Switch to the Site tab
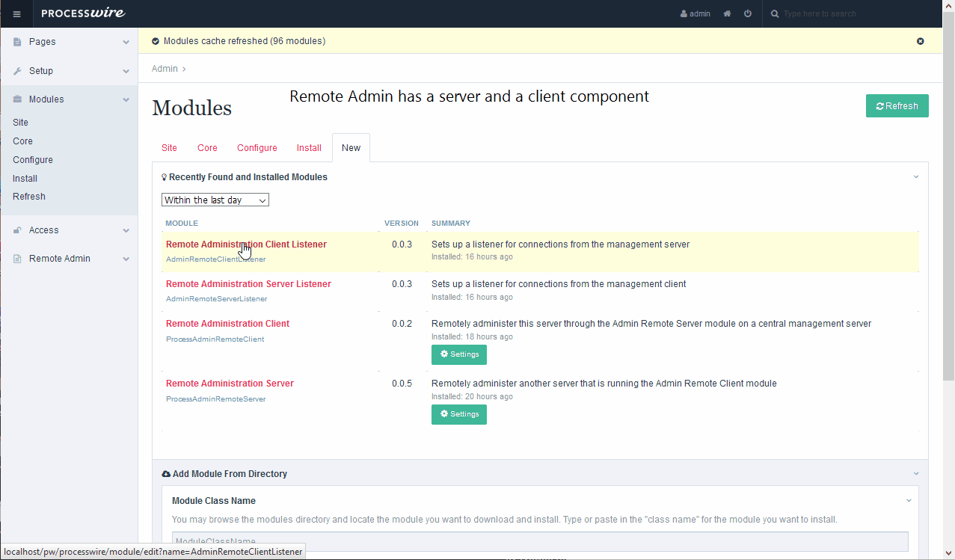This screenshot has width=955, height=560. (170, 148)
